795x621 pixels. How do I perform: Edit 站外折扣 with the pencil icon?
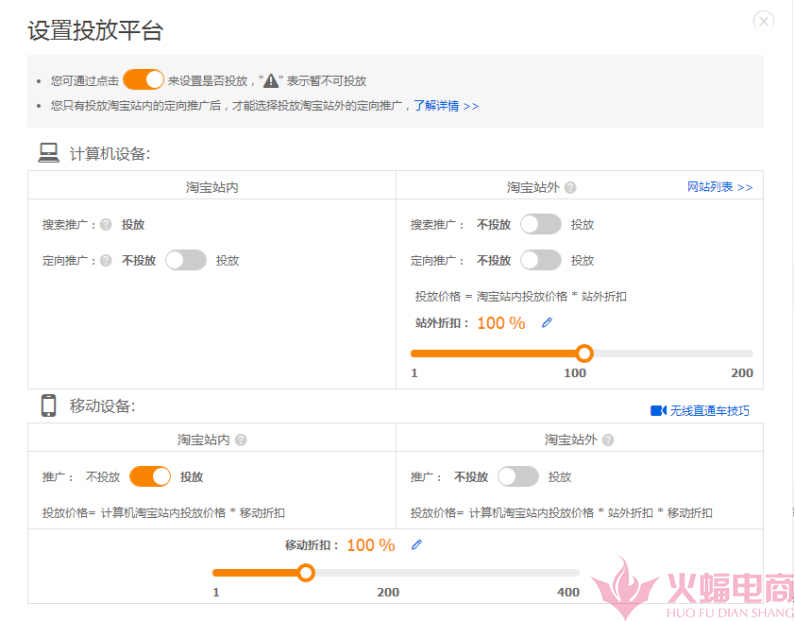tap(547, 322)
